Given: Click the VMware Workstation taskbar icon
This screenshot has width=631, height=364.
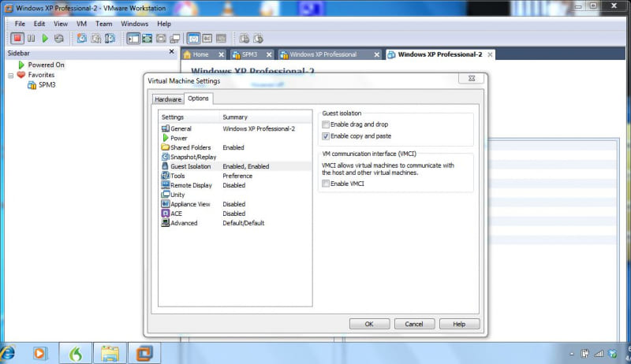Looking at the screenshot, I should click(x=144, y=353).
